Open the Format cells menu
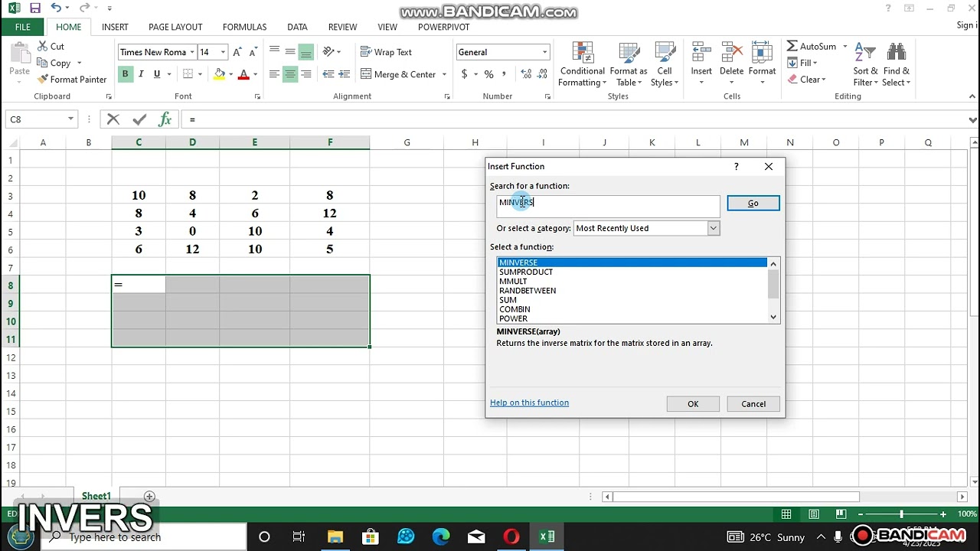Image resolution: width=980 pixels, height=551 pixels. [x=762, y=64]
